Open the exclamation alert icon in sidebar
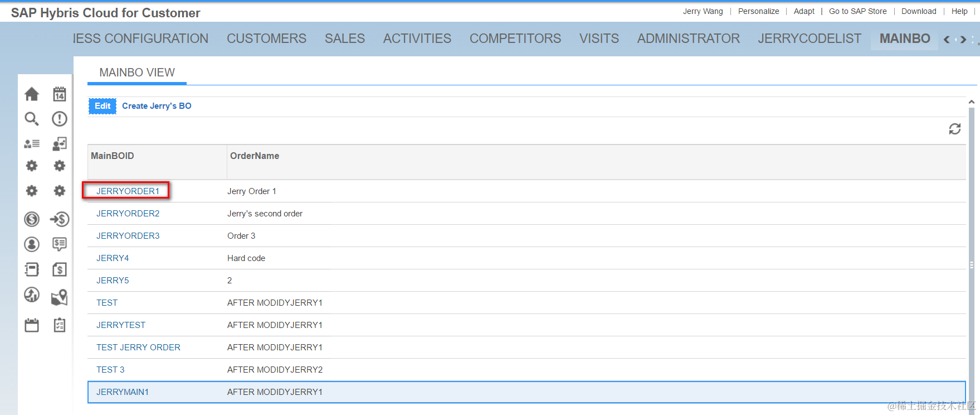The width and height of the screenshot is (980, 415). point(59,119)
